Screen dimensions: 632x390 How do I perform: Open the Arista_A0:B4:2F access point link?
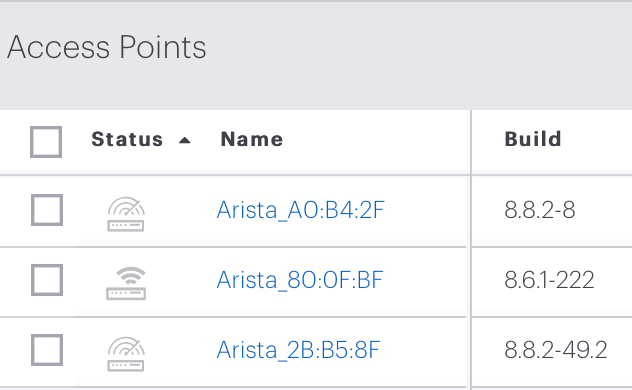click(x=300, y=210)
